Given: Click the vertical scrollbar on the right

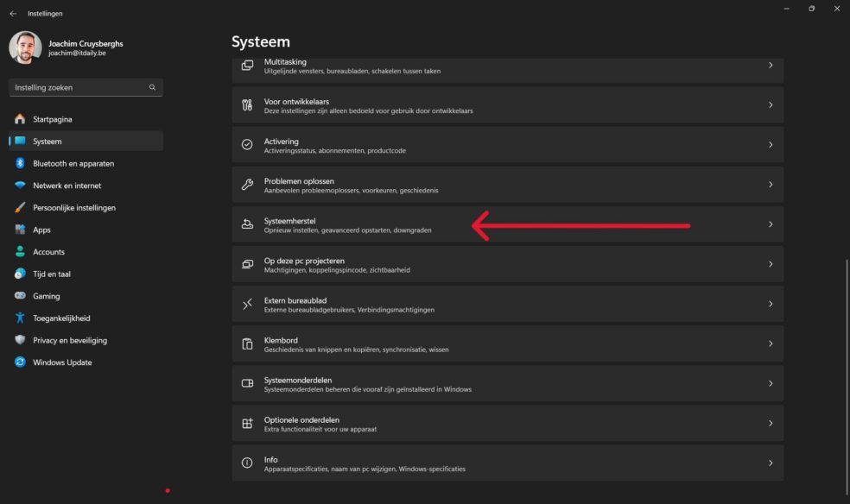Looking at the screenshot, I should click(847, 345).
